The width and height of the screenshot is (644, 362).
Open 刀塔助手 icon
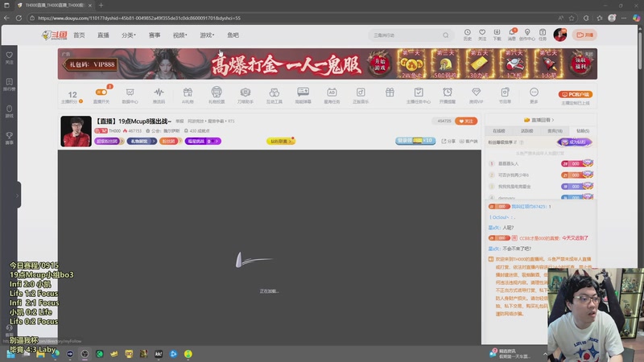point(246,96)
